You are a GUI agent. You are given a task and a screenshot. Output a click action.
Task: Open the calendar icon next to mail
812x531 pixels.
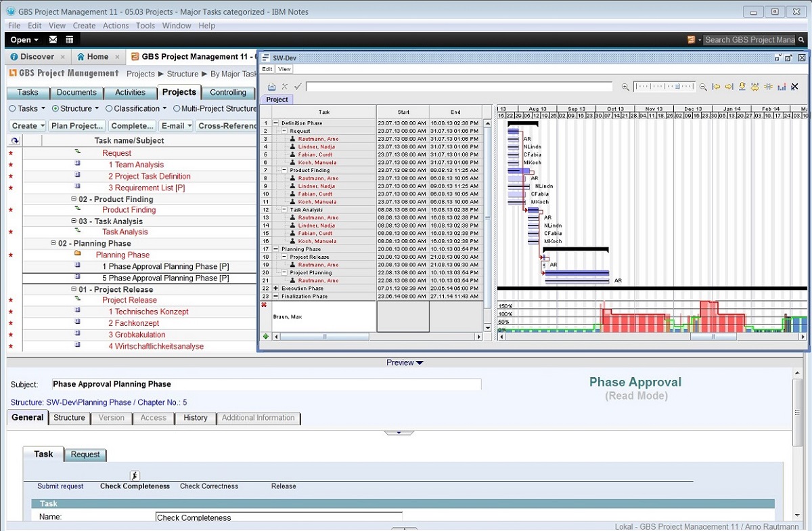pos(70,40)
